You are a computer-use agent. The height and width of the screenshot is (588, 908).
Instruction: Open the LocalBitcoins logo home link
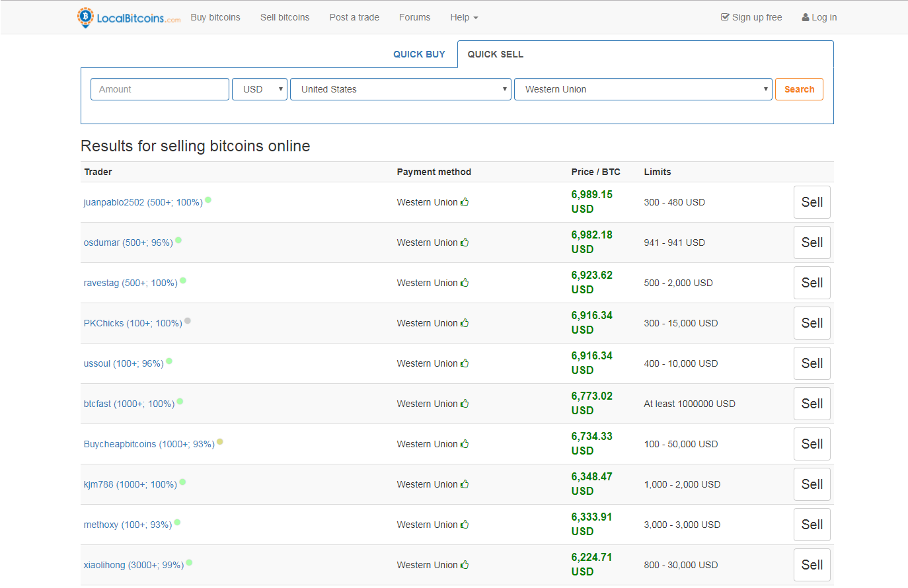129,18
